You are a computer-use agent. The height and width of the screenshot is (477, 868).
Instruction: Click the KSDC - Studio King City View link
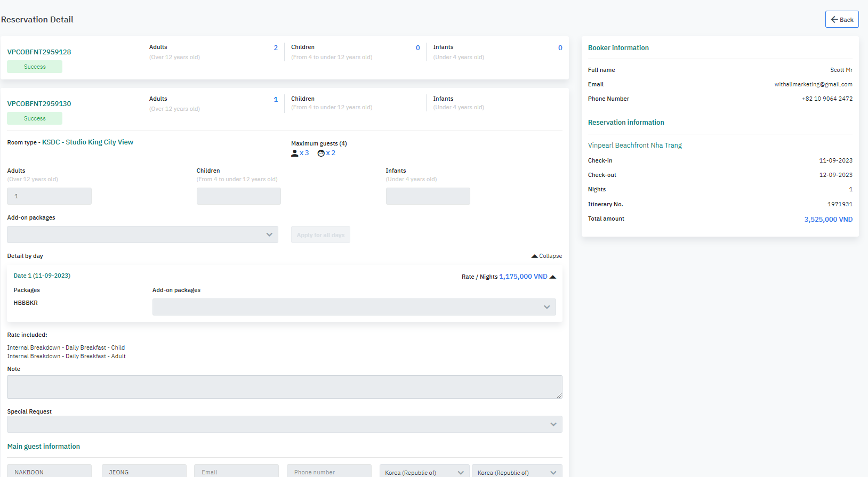pos(87,142)
